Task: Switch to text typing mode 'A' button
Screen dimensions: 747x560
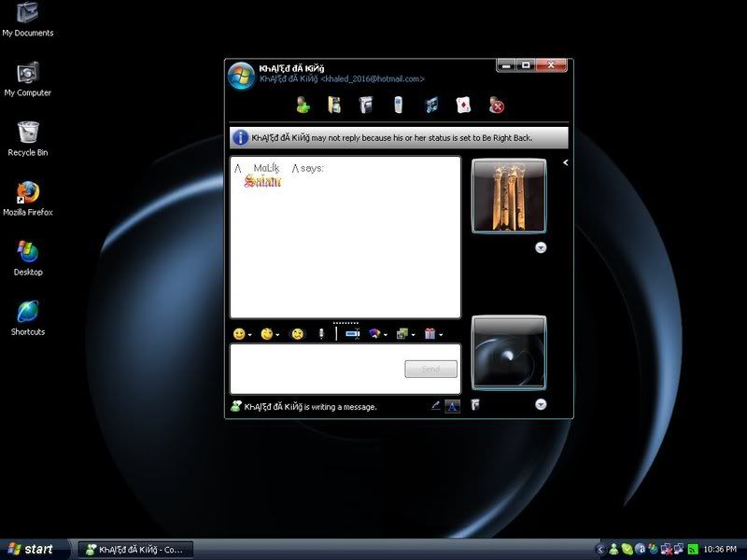Action: coord(452,406)
